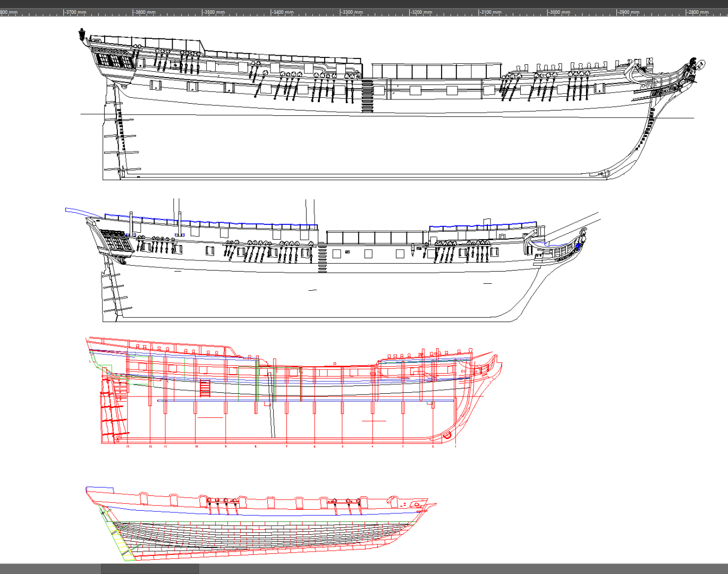
Task: Select the red ladder in the sectional ship drawing
Action: [205, 388]
